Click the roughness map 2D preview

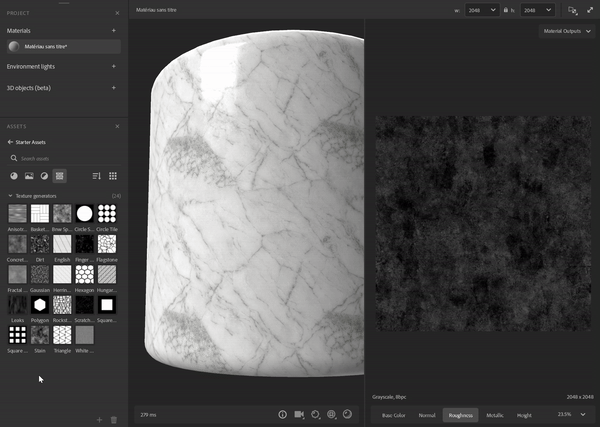[x=483, y=223]
